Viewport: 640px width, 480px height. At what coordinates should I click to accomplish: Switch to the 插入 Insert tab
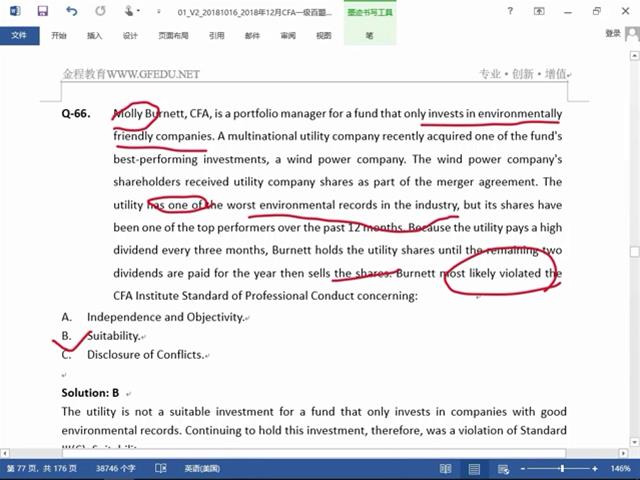(x=94, y=36)
